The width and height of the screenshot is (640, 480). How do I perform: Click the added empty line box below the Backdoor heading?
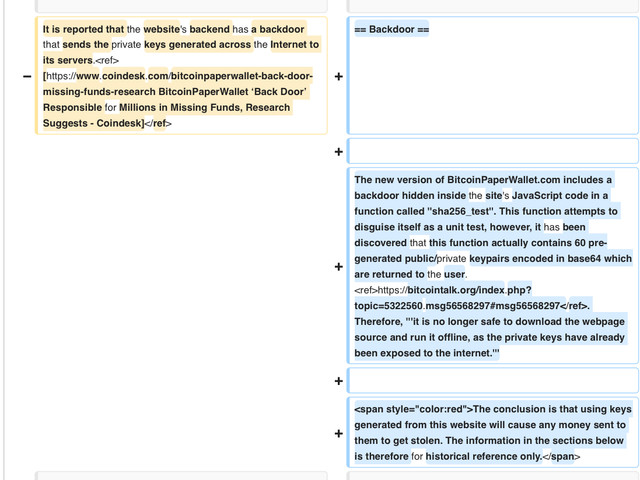493,151
